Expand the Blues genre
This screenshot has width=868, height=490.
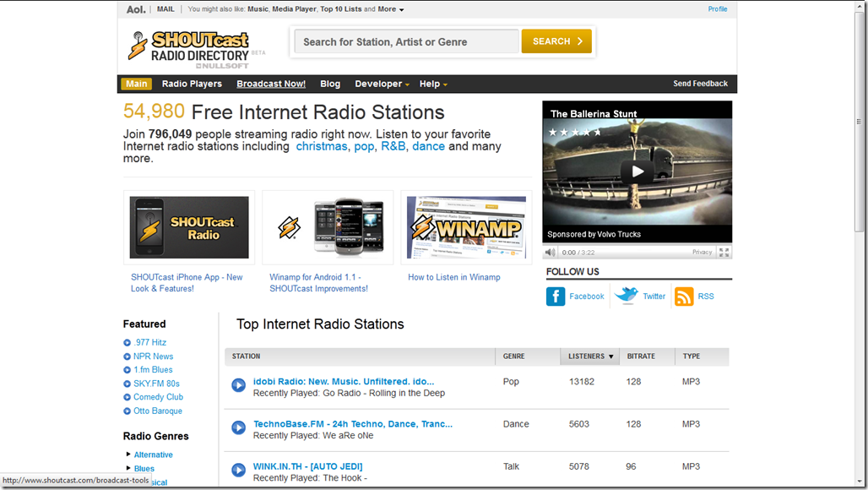[x=128, y=468]
